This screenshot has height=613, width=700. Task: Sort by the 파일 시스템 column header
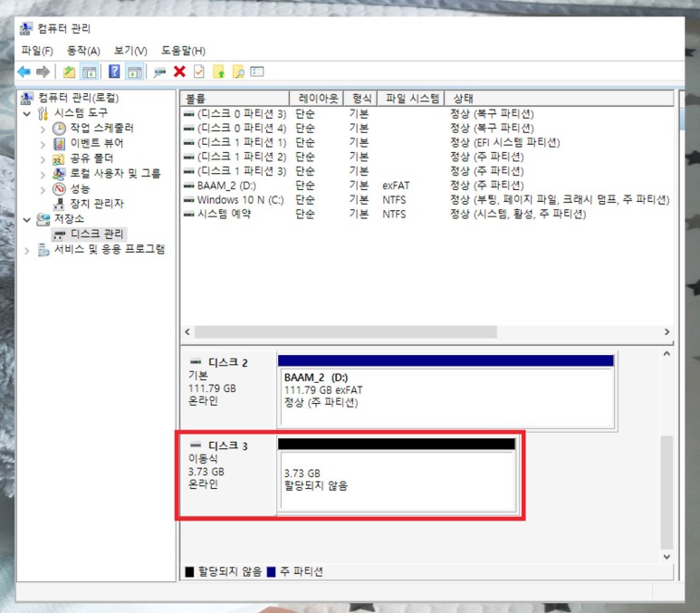411,98
